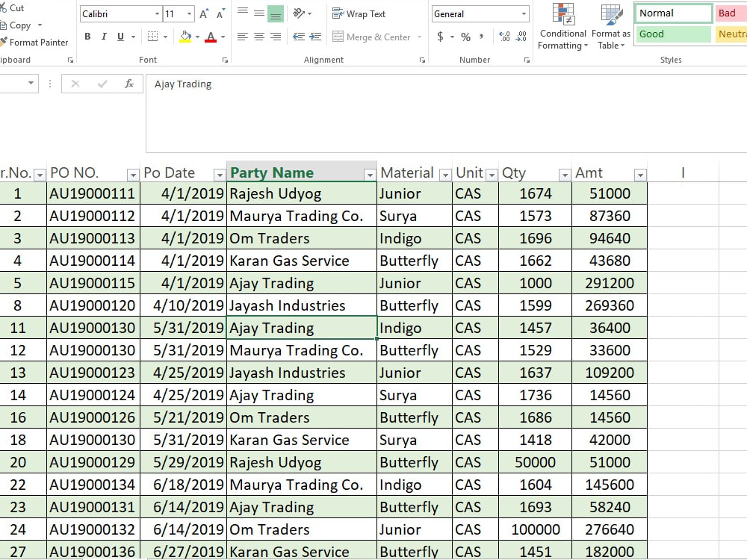Open Unit column filter
This screenshot has width=747, height=560.
tap(492, 175)
